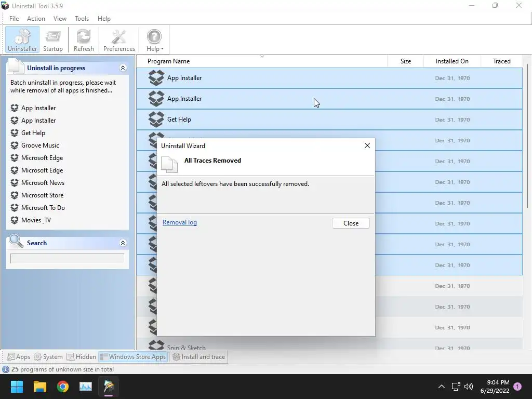This screenshot has height=399, width=532.
Task: Select Microsoft To Do in batch list
Action: 43,208
